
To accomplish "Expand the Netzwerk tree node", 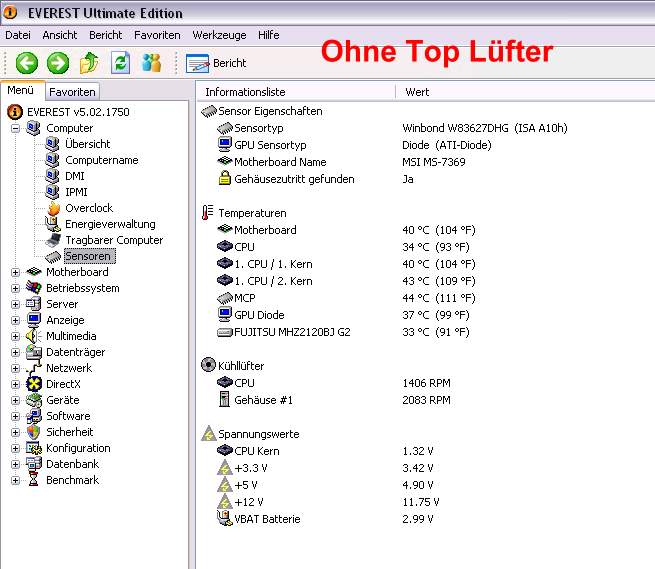I will coord(15,368).
